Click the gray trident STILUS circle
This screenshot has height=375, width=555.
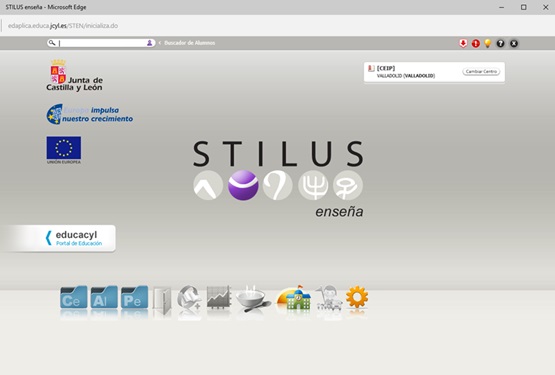point(313,185)
